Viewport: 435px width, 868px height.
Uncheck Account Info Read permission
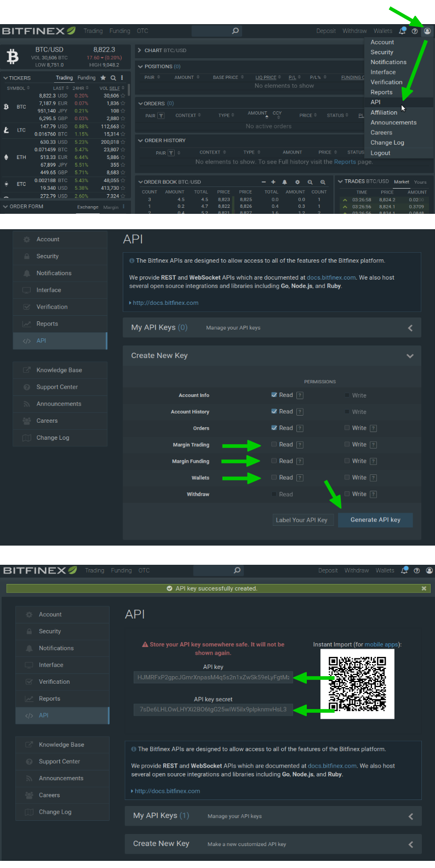(274, 395)
